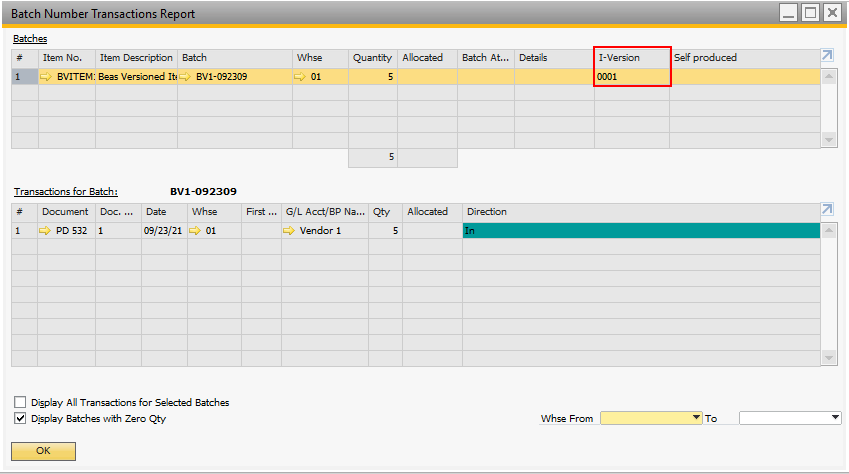Enable Display All Transactions for Selected Batches
The height and width of the screenshot is (474, 849).
click(x=21, y=402)
